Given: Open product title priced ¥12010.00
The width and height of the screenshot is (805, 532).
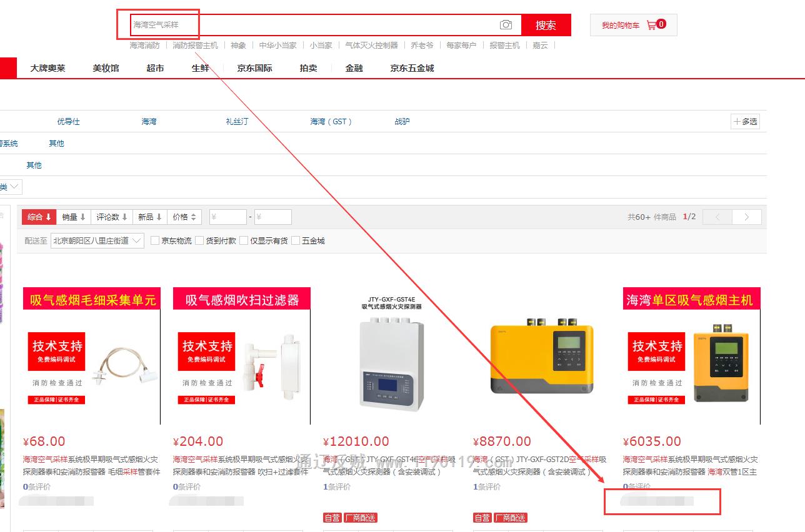Looking at the screenshot, I should 391,466.
